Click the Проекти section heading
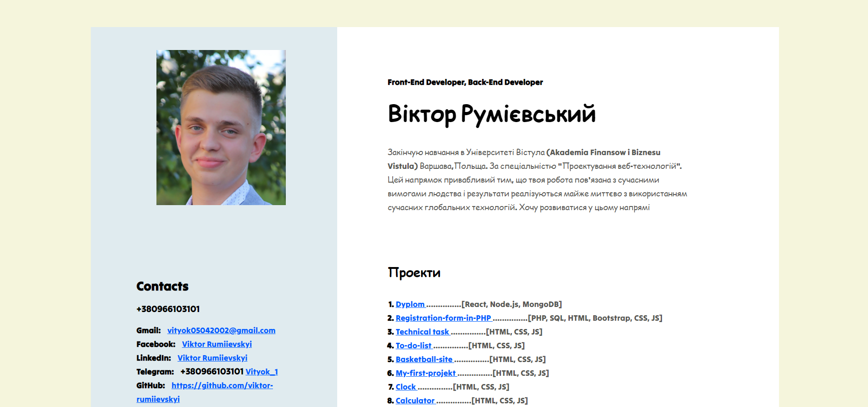 (x=414, y=273)
